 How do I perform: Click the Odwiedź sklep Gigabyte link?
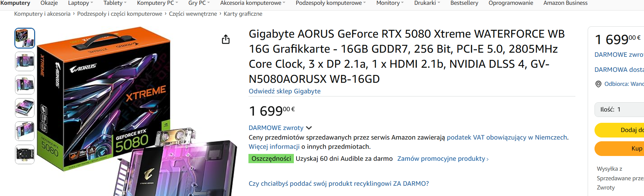click(x=284, y=91)
